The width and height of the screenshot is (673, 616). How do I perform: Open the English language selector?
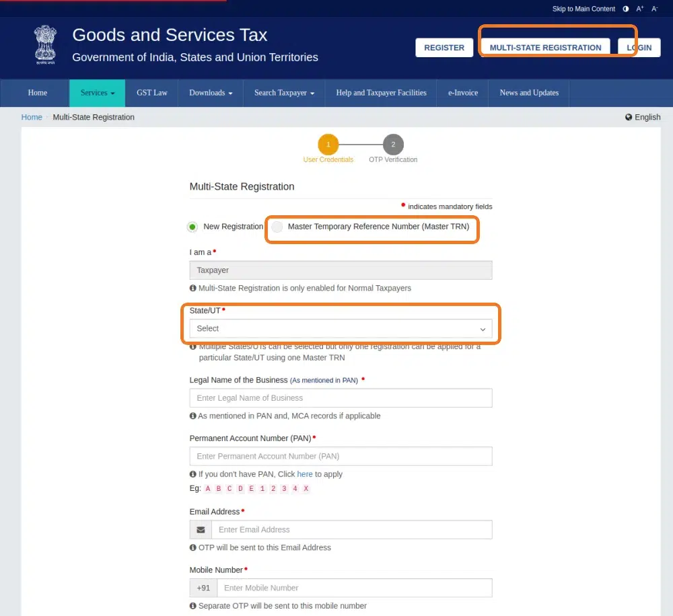pyautogui.click(x=643, y=117)
